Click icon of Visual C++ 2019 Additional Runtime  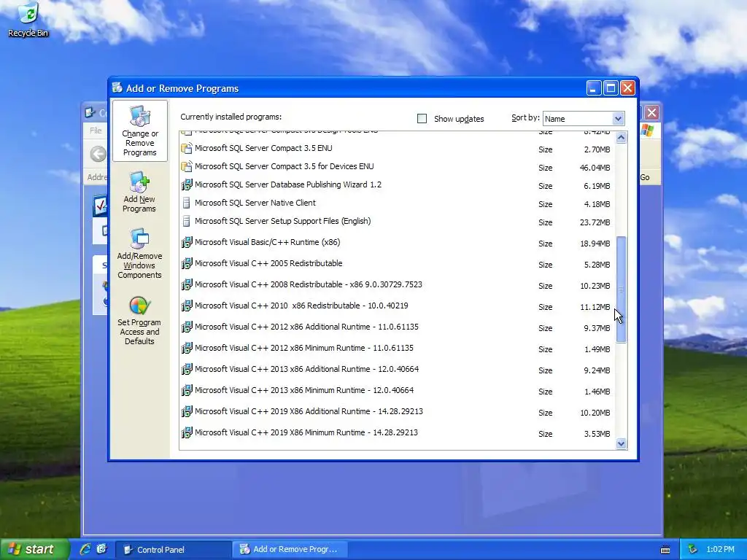[x=186, y=411]
